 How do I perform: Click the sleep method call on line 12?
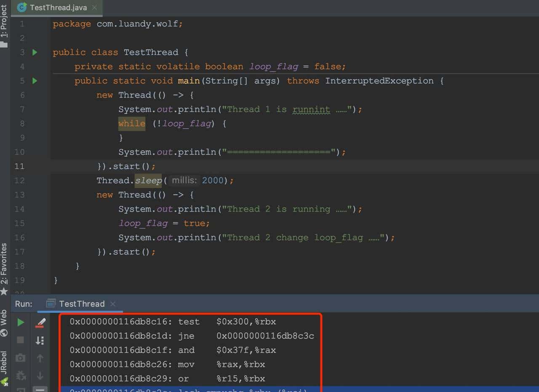pos(148,180)
